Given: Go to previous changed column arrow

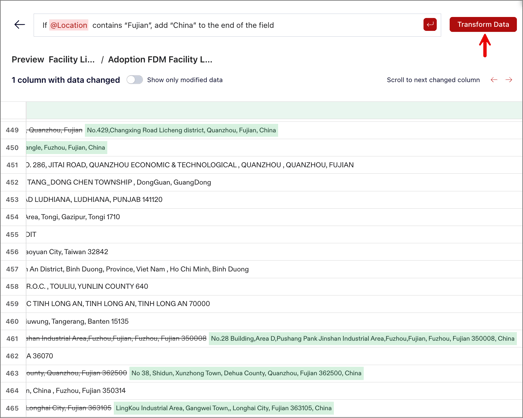Looking at the screenshot, I should pyautogui.click(x=494, y=80).
